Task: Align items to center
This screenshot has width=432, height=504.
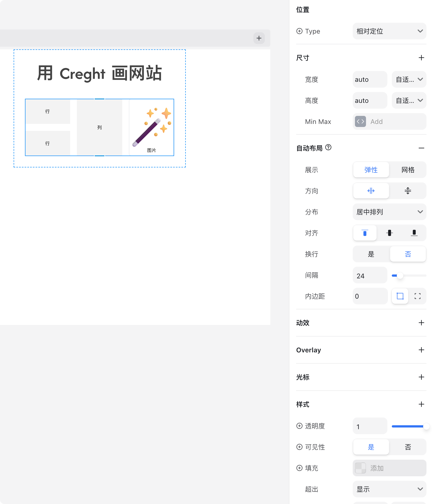Action: click(x=390, y=233)
